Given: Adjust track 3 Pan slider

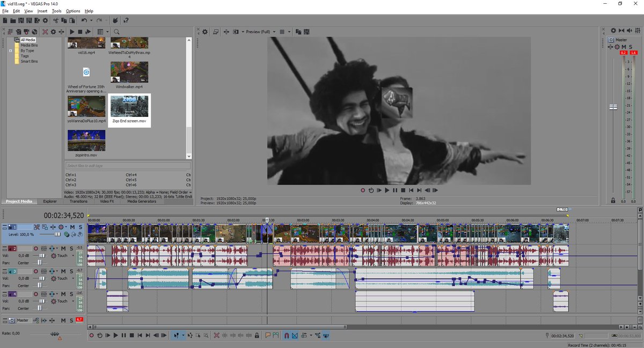Looking at the screenshot, I should (39, 286).
